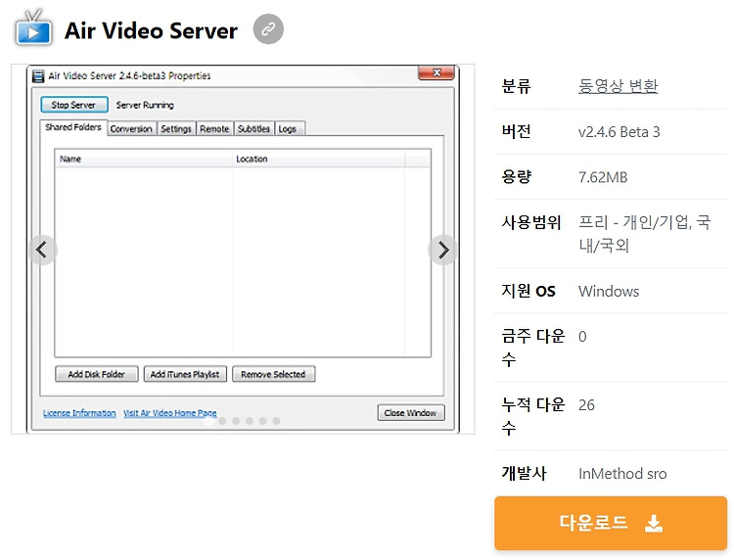
Task: Click the 누적 다운수 cumulative downloads label
Action: (533, 416)
